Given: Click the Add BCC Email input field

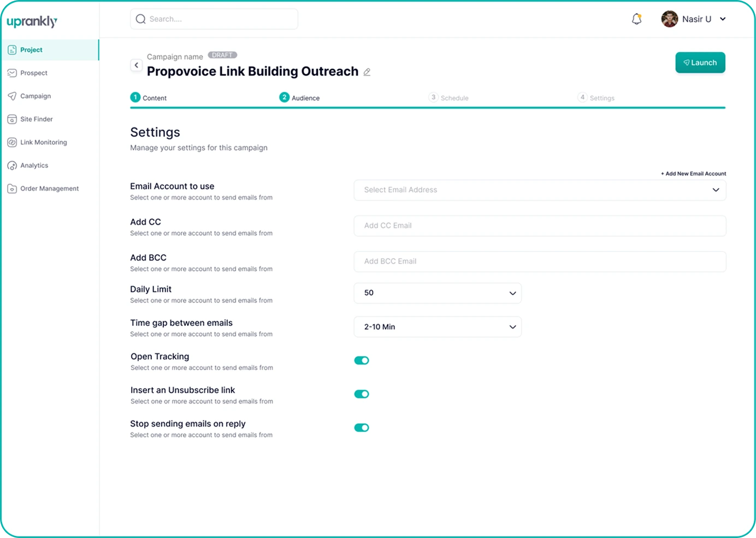Looking at the screenshot, I should (x=540, y=261).
